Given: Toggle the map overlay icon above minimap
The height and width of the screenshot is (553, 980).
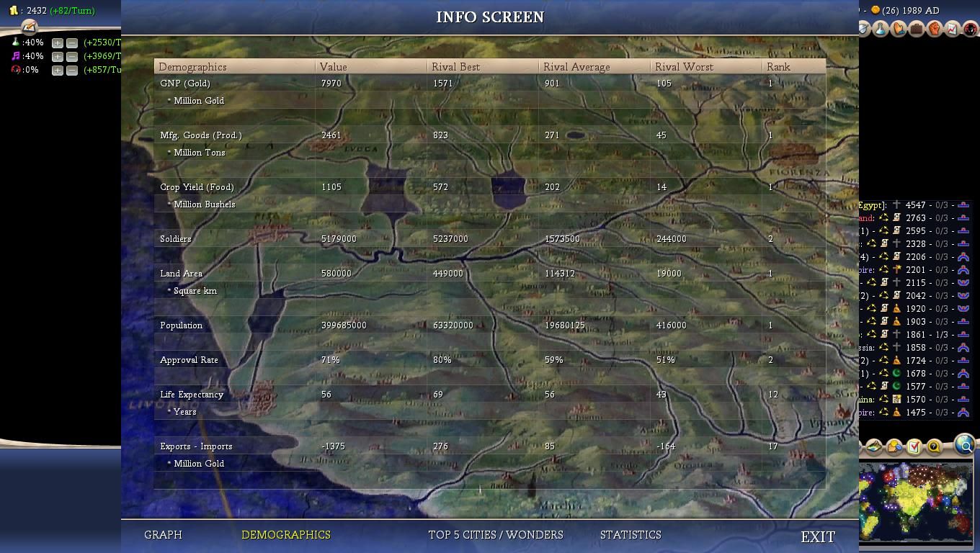Looking at the screenshot, I should click(x=874, y=447).
